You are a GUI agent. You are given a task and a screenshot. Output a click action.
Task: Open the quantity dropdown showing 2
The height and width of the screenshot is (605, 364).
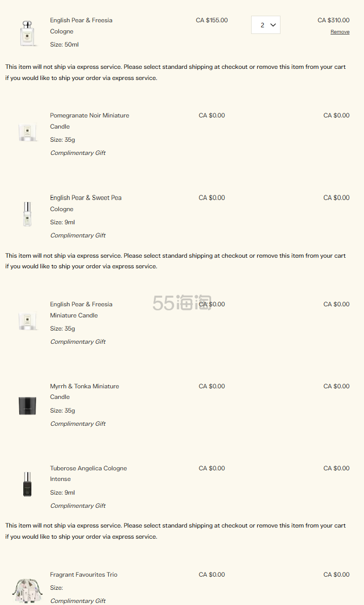coord(266,25)
